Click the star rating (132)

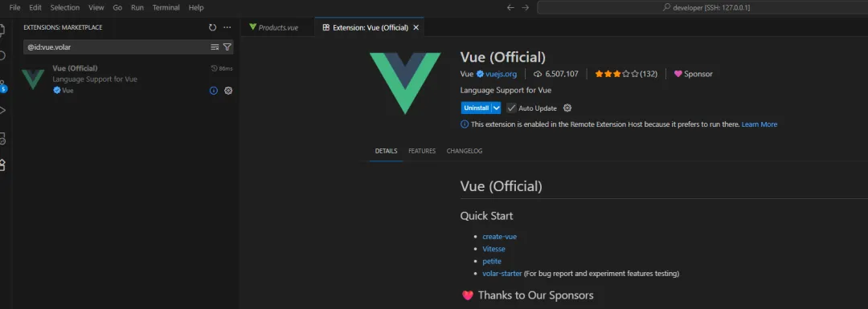625,74
